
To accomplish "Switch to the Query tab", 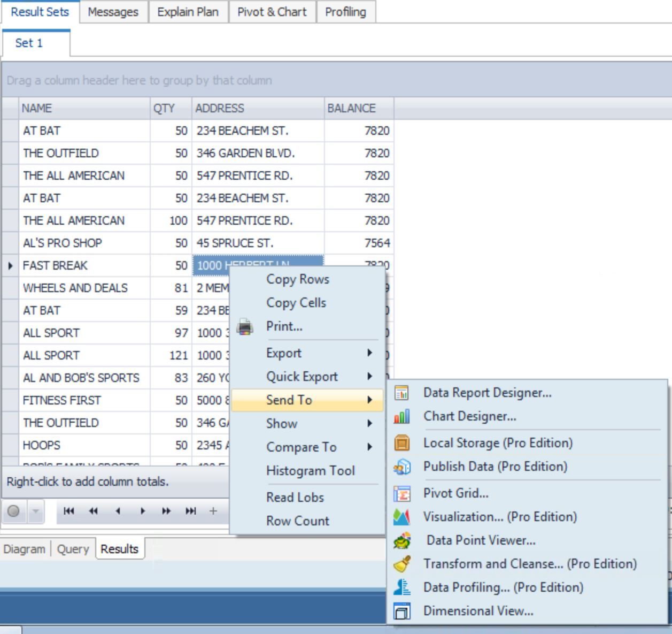I will (73, 549).
